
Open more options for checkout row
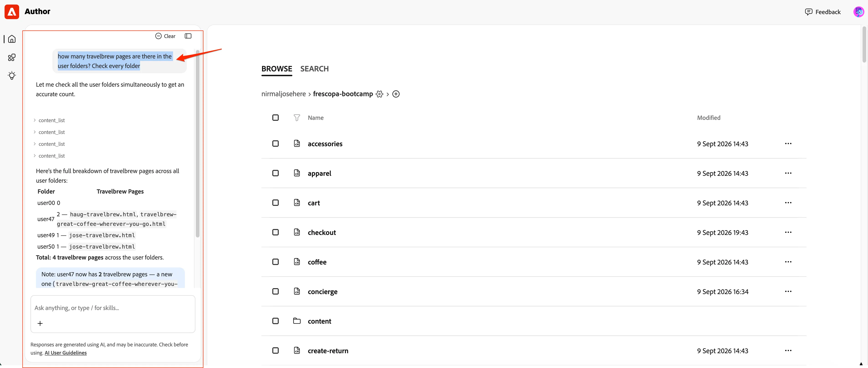tap(788, 232)
